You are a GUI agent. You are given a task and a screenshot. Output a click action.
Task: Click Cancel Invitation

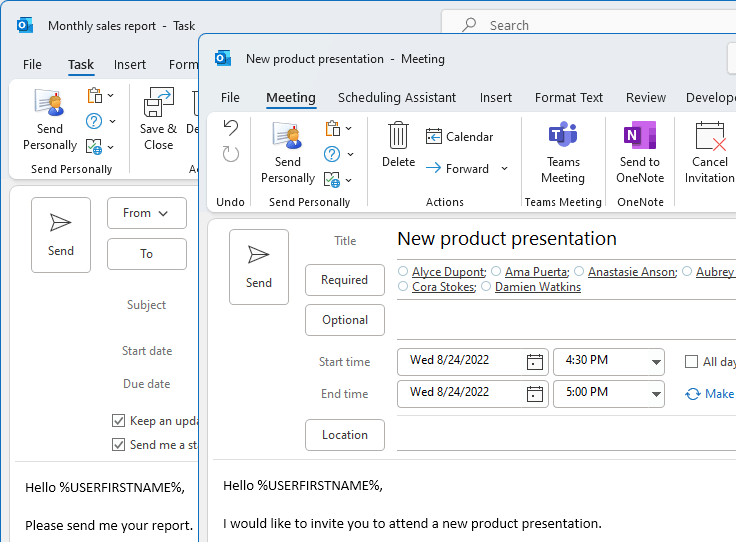pos(709,153)
